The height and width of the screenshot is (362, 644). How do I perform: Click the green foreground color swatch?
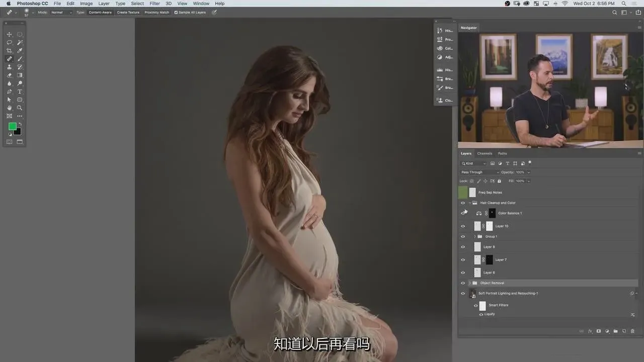click(12, 126)
